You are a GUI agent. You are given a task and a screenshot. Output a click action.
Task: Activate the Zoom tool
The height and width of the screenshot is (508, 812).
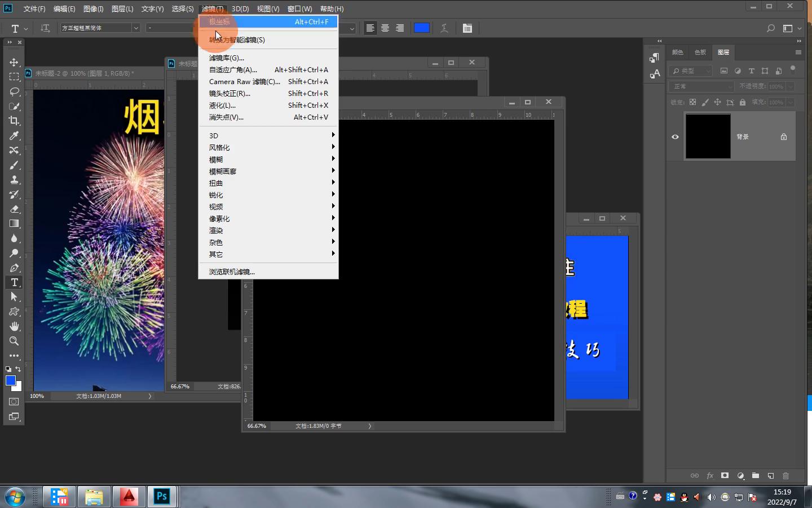pos(14,341)
